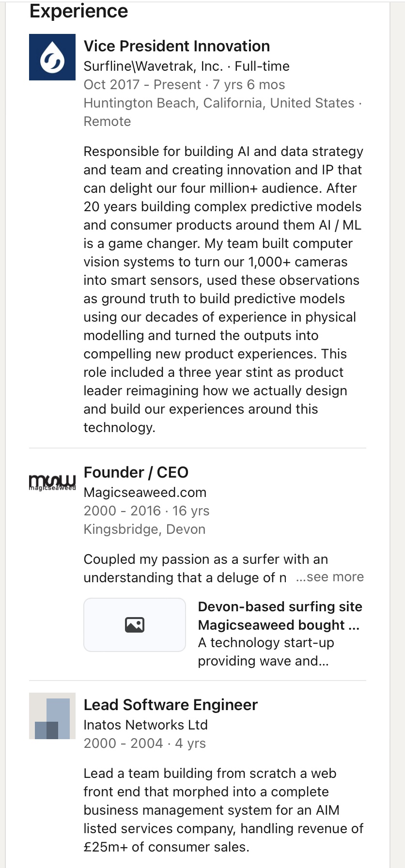Click the Surfline water-drop company logo
Image resolution: width=405 pixels, height=868 pixels.
pyautogui.click(x=52, y=57)
